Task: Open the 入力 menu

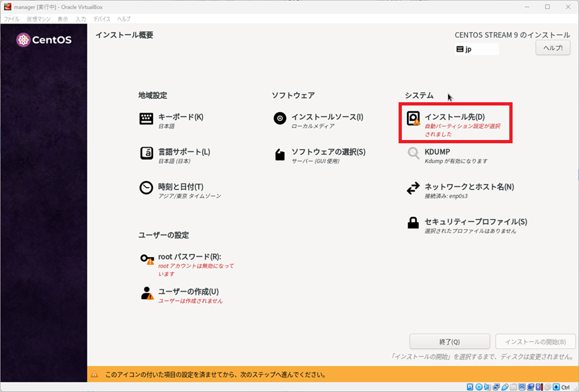Action: click(x=81, y=19)
